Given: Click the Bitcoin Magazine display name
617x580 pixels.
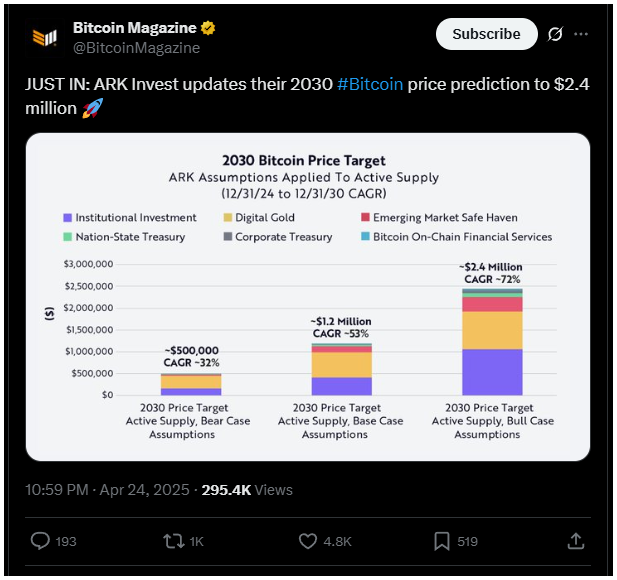Looking at the screenshot, I should pos(135,28).
